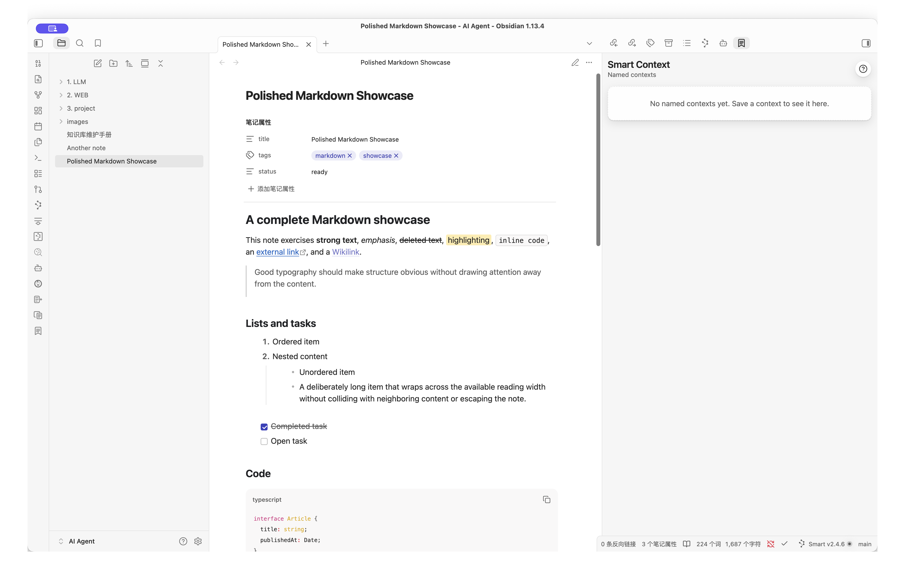
Task: Remove the markdown tag
Action: (349, 155)
